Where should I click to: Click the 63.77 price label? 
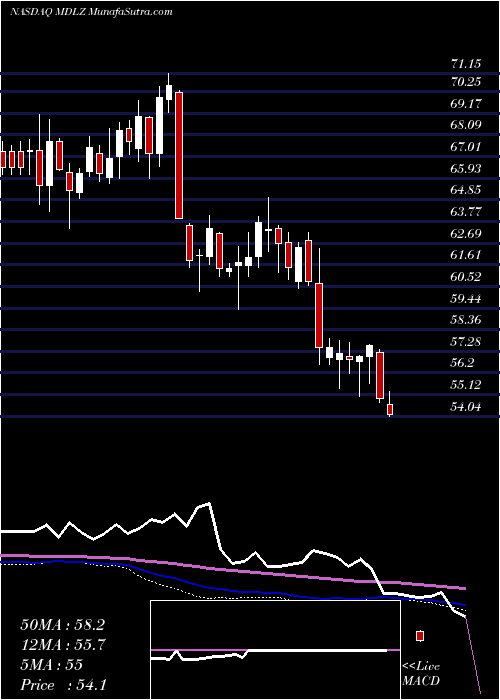[467, 212]
